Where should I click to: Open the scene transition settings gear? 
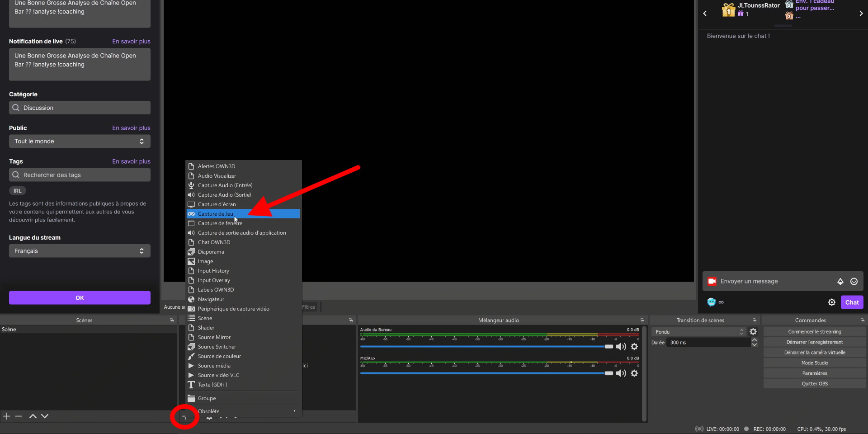[753, 331]
